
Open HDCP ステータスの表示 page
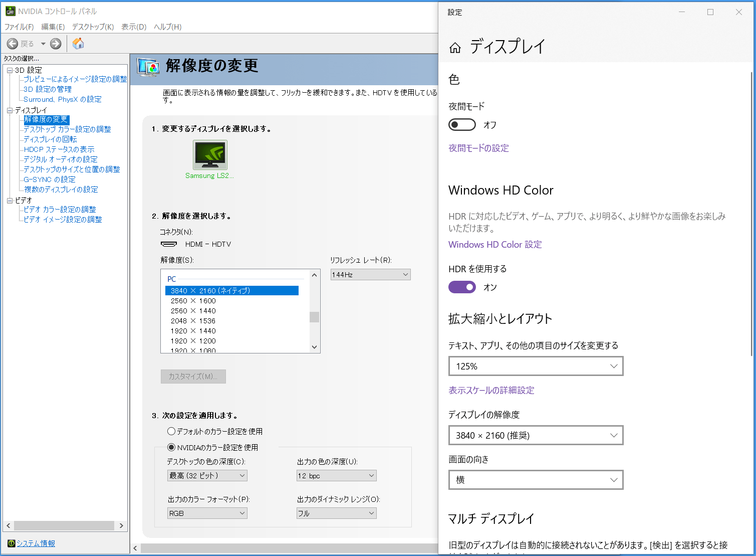click(59, 149)
